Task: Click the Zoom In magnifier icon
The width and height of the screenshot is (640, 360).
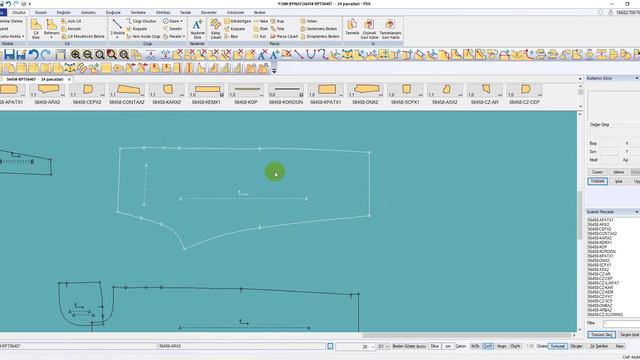Action: tap(75, 54)
